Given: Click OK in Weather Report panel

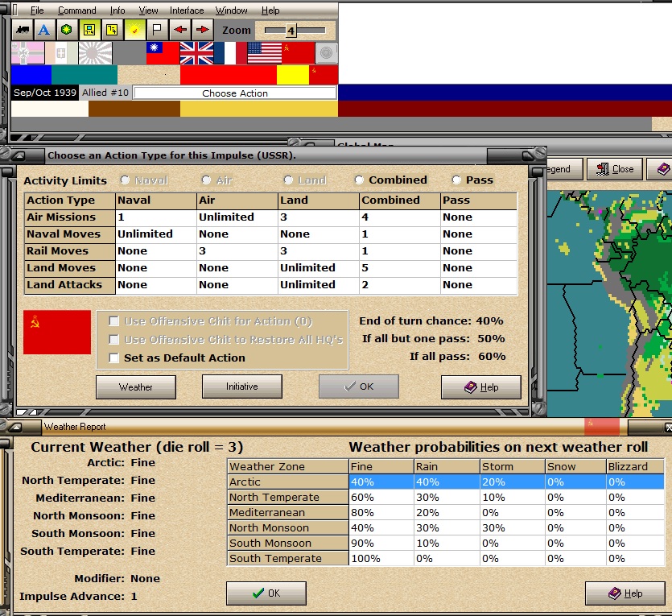Looking at the screenshot, I should pos(266,593).
